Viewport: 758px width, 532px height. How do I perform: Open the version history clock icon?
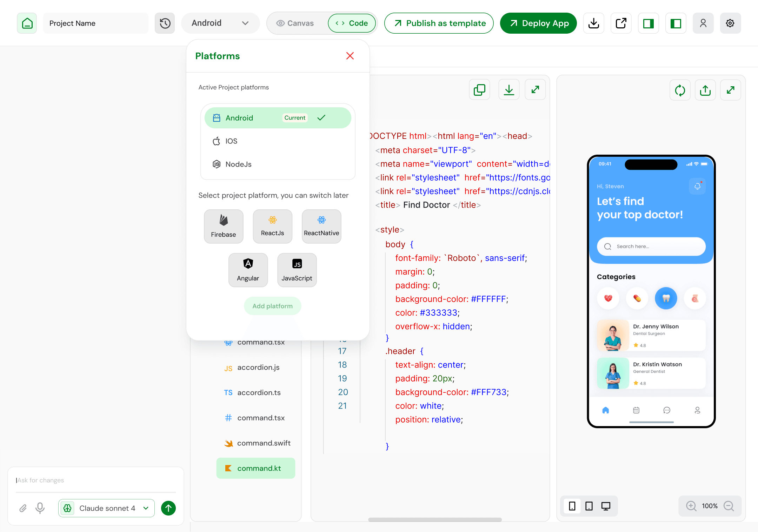tap(165, 23)
